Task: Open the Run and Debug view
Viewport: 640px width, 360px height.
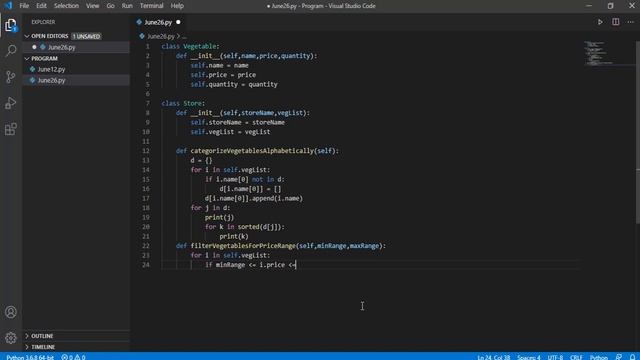Action: tap(11, 103)
